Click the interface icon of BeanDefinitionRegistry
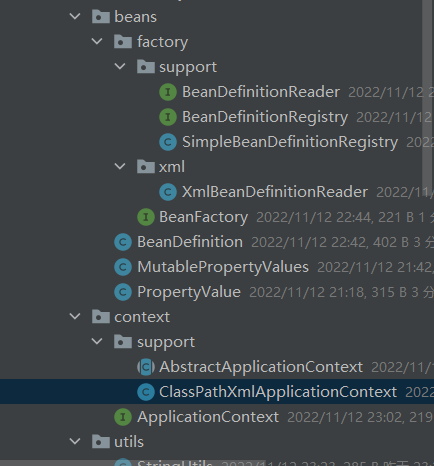 click(168, 117)
